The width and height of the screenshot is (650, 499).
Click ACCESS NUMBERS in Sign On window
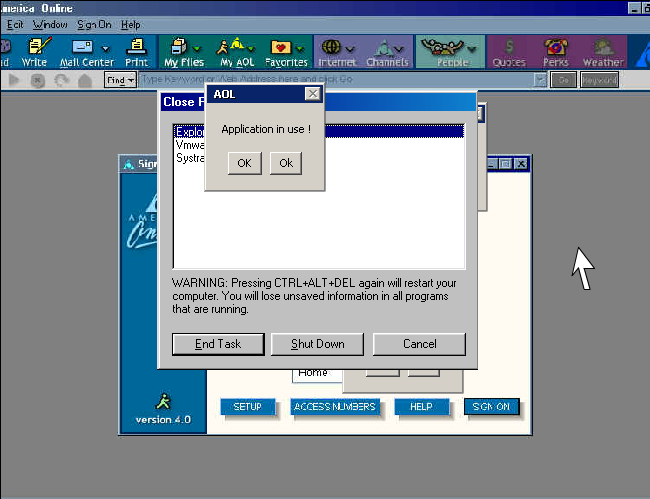tap(335, 407)
